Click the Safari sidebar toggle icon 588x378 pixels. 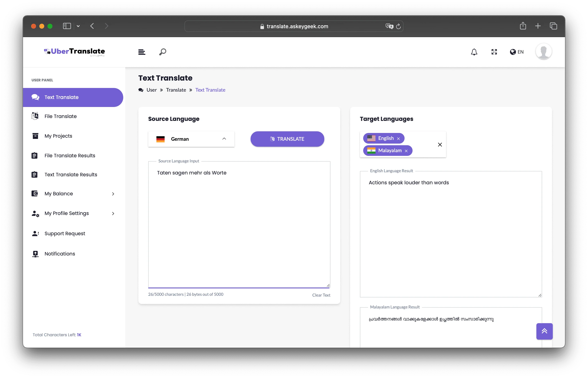[67, 26]
